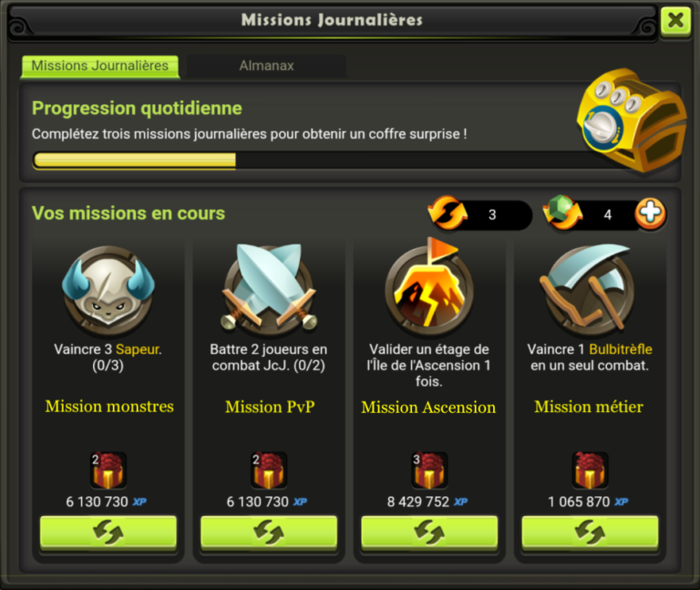This screenshot has width=700, height=590.
Task: Click the gift reward under Mission métier
Action: (590, 471)
